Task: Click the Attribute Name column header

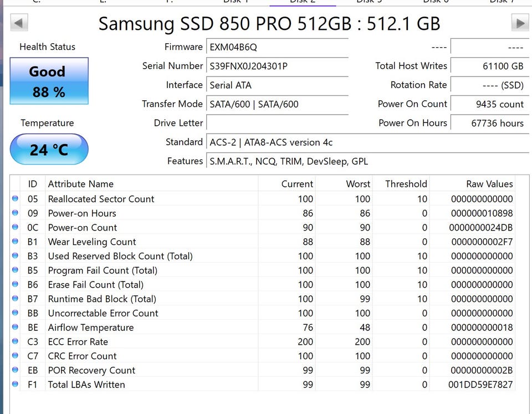Action: click(x=81, y=184)
